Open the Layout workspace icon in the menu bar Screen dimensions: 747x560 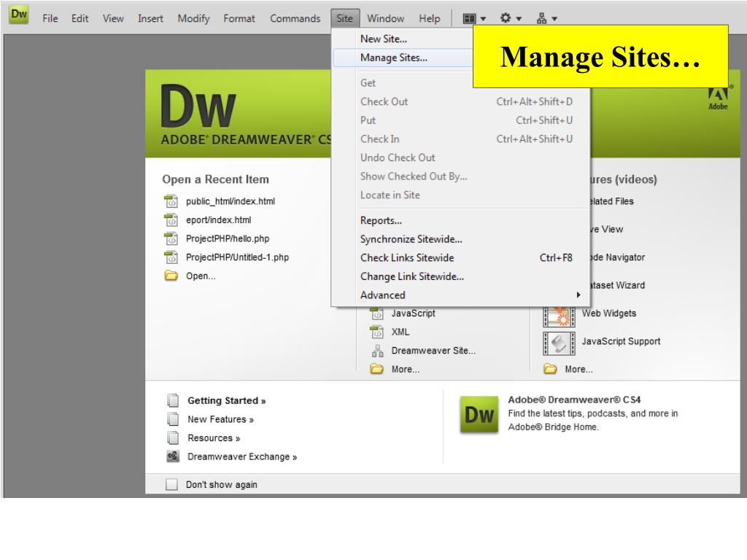coord(469,18)
